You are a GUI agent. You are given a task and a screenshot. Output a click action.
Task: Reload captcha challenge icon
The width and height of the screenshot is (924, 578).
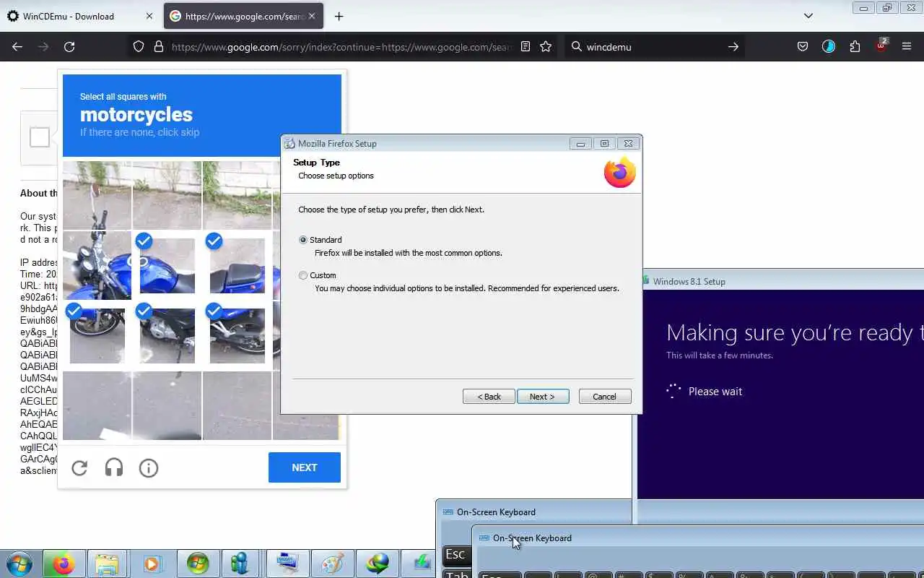pos(79,468)
